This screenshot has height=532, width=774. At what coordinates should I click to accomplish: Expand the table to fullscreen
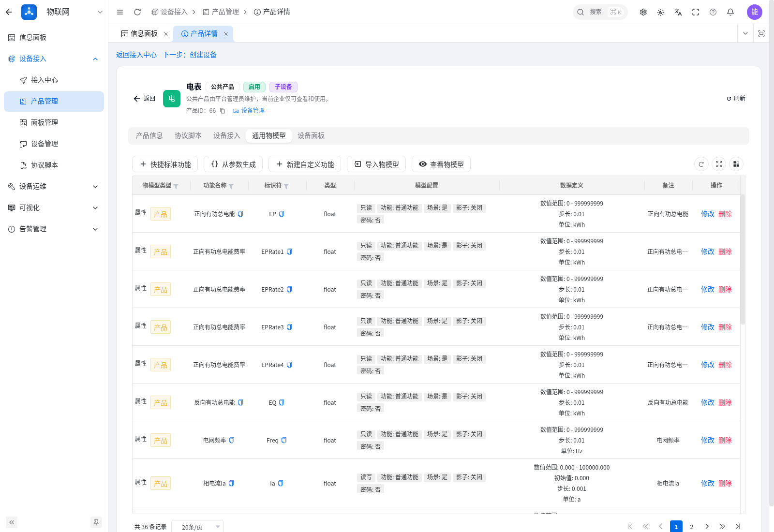[x=719, y=164]
